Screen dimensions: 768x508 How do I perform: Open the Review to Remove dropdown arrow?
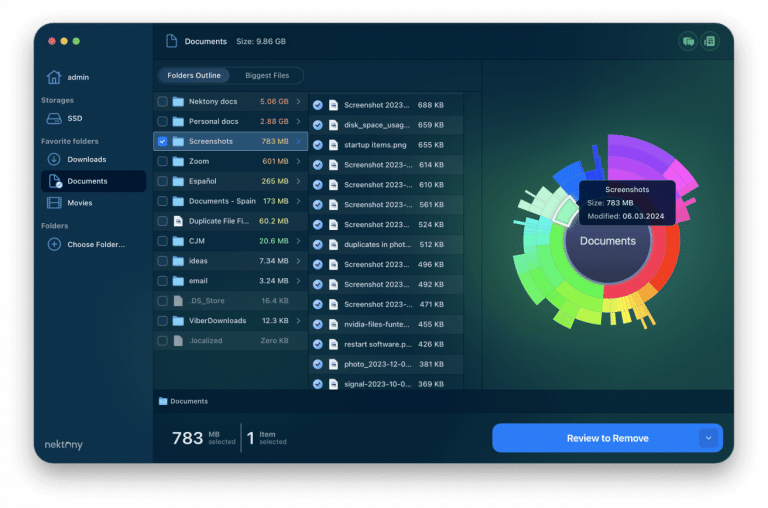[709, 438]
